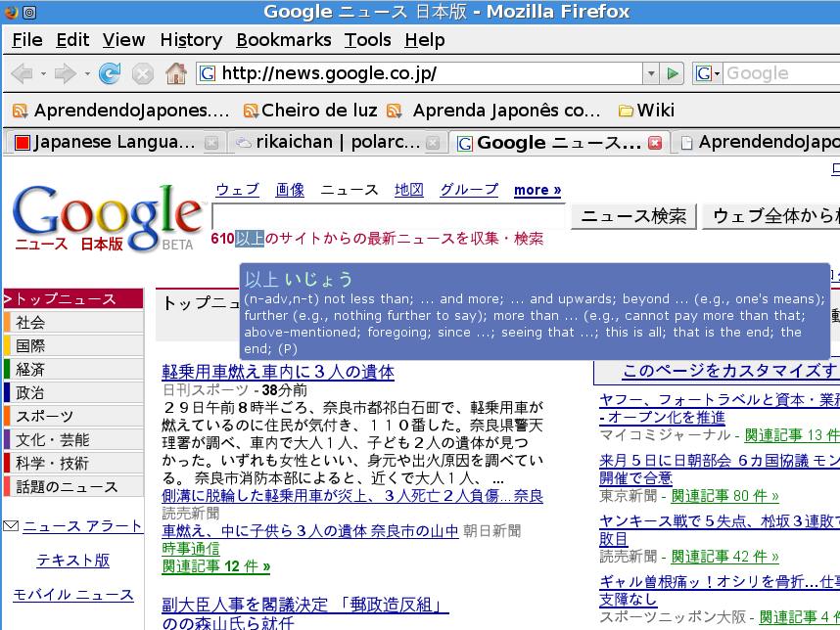840x630 pixels.
Task: Open the Tools menu
Action: [367, 40]
